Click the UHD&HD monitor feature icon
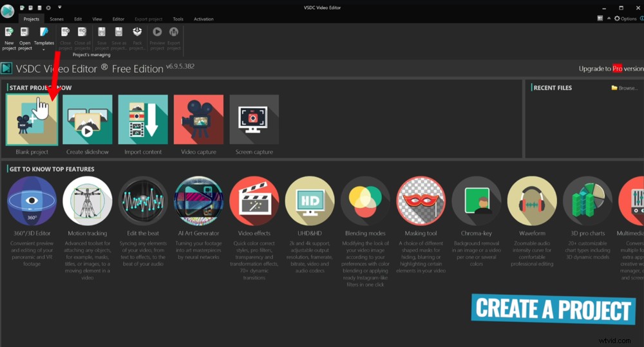 [310, 201]
